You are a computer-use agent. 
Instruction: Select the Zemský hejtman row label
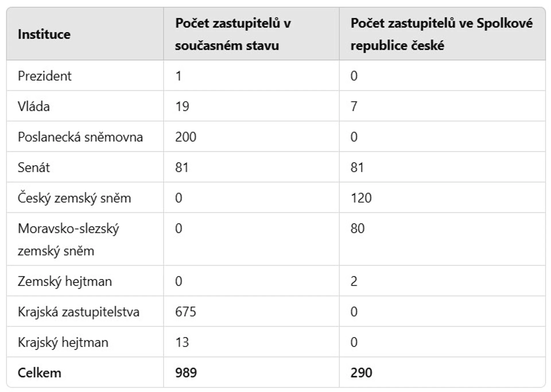click(x=65, y=281)
